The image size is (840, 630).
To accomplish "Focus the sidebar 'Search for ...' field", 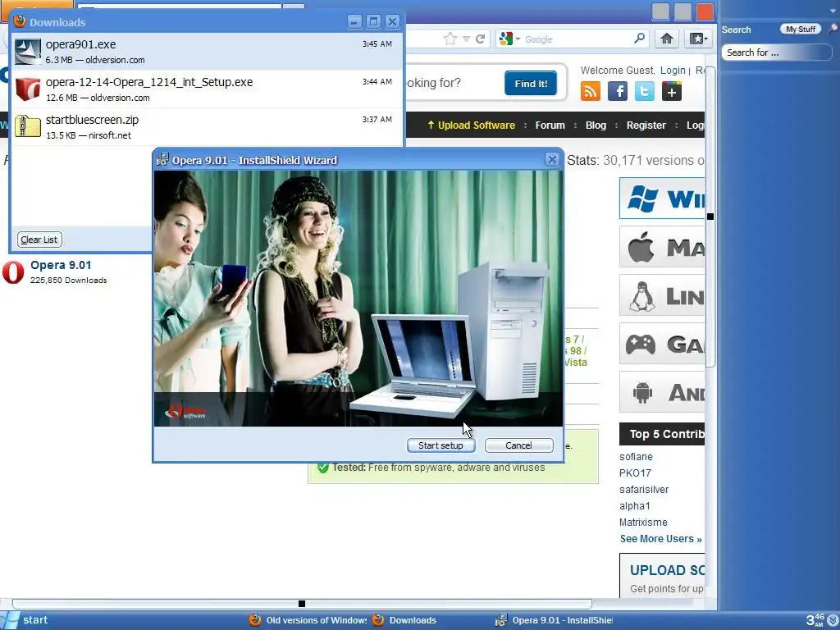I will 777,52.
